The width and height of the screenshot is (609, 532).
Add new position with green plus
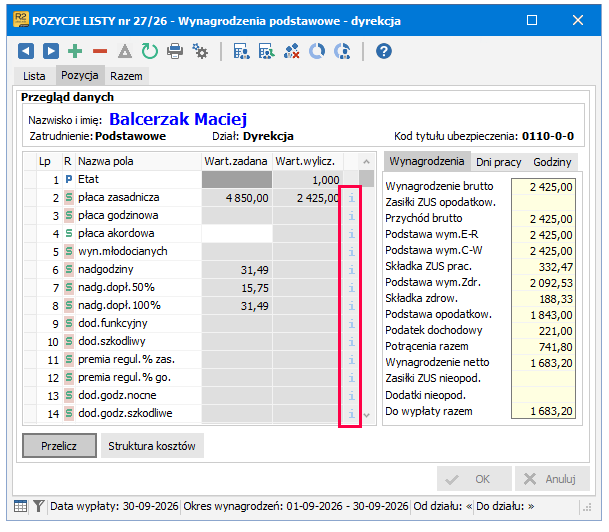click(x=75, y=51)
